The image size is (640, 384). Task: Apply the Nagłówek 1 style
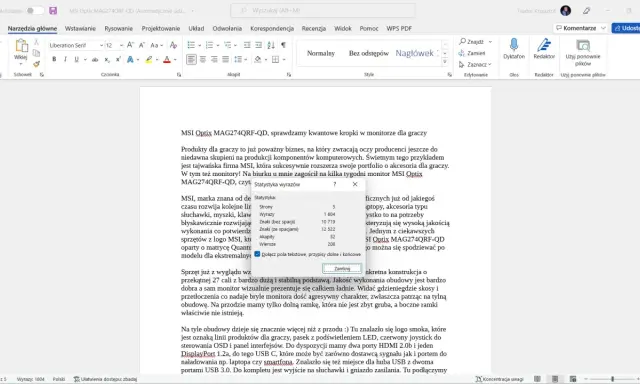[416, 53]
